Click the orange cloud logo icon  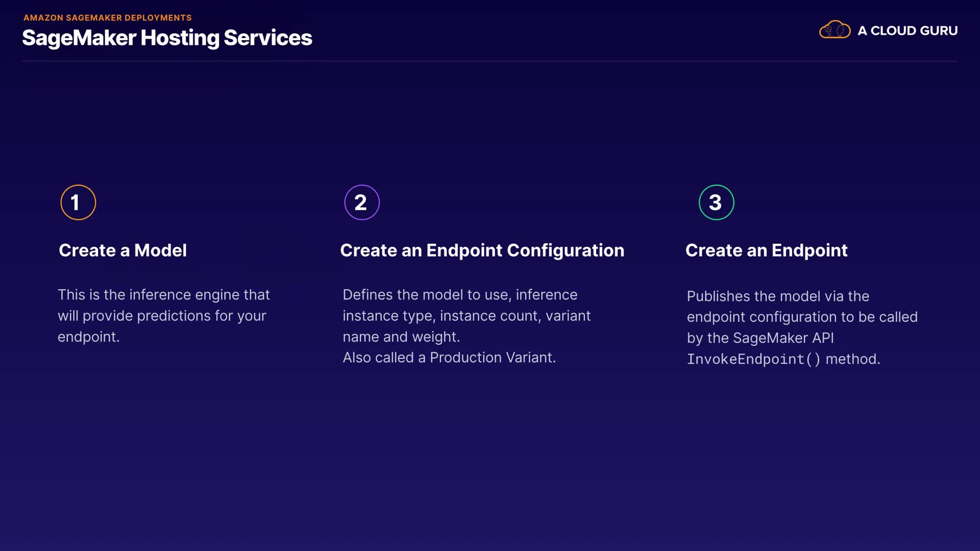tap(835, 30)
